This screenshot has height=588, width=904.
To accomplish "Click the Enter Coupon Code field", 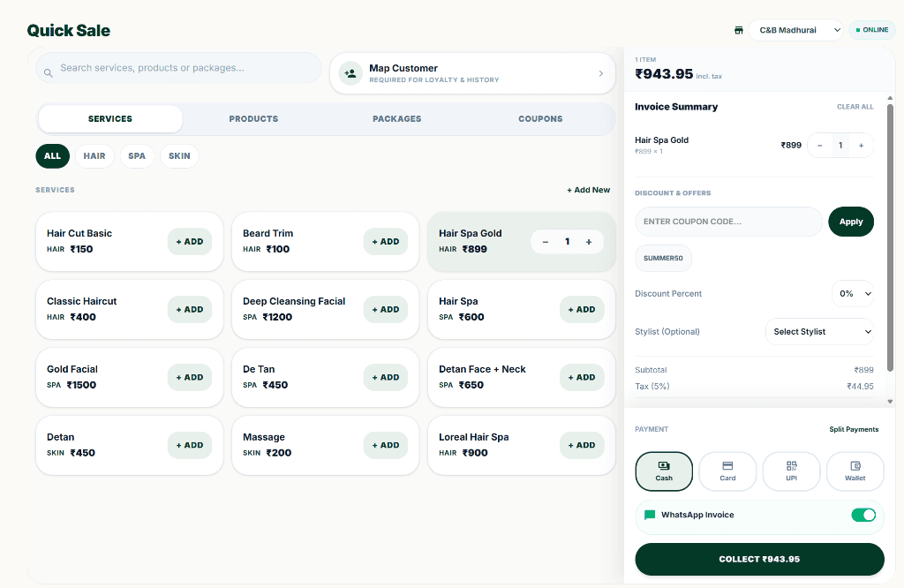I will (x=728, y=222).
